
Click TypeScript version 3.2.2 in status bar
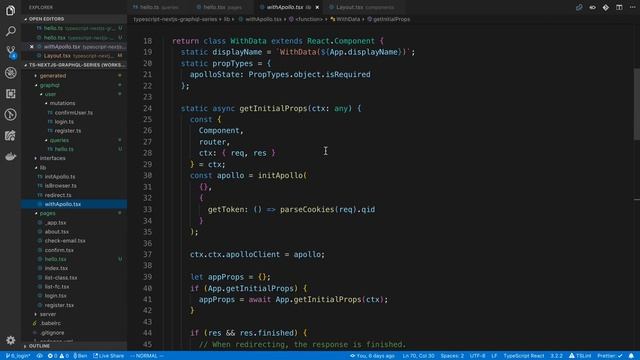(x=556, y=356)
